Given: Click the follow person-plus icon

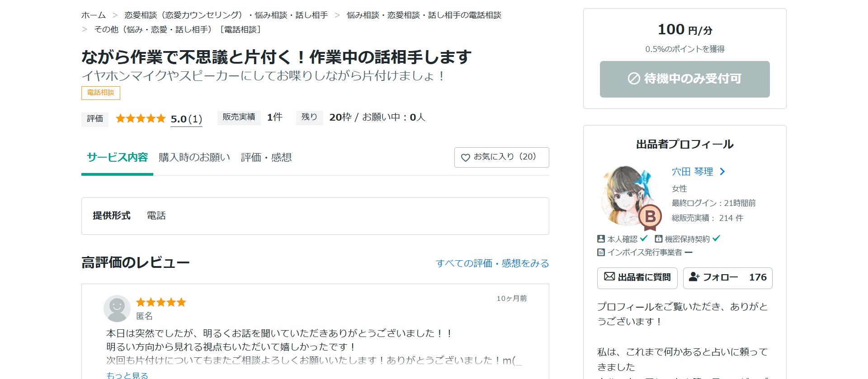Looking at the screenshot, I should click(x=694, y=277).
